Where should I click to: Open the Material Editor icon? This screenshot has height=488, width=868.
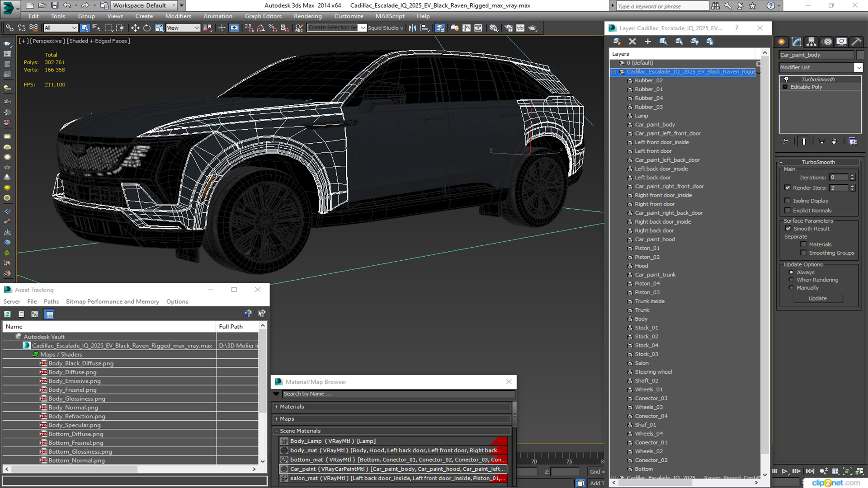pos(494,28)
